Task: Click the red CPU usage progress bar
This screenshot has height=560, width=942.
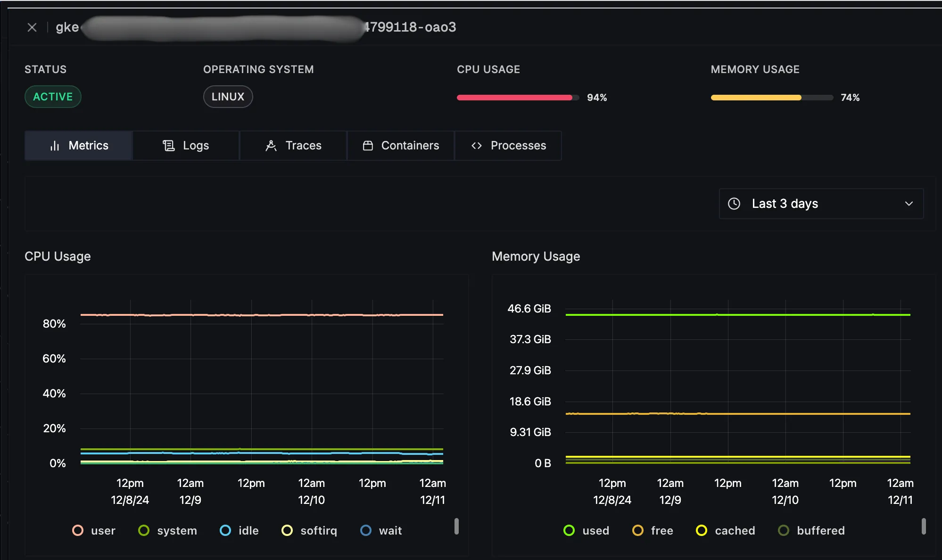Action: (x=518, y=98)
